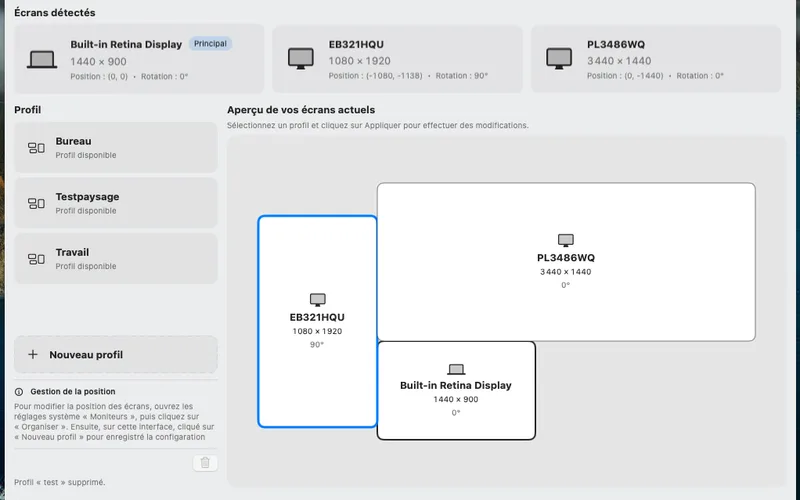The width and height of the screenshot is (800, 500).
Task: Select the Travail profile
Action: [x=116, y=259]
